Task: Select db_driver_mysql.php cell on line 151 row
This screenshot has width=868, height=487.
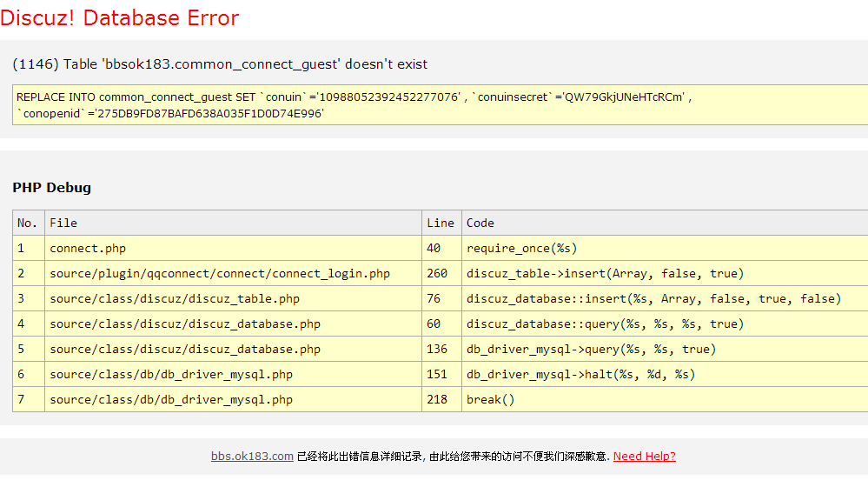Action: click(x=233, y=374)
